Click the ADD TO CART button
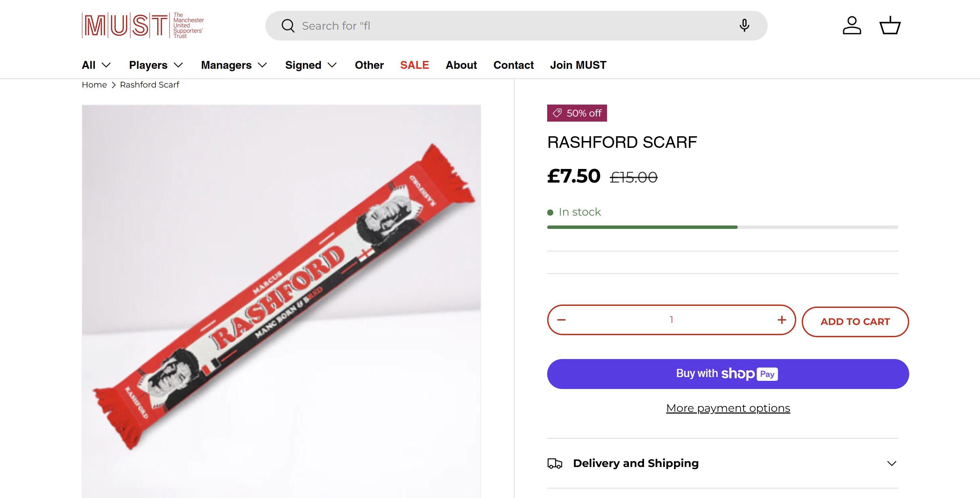 pyautogui.click(x=855, y=322)
